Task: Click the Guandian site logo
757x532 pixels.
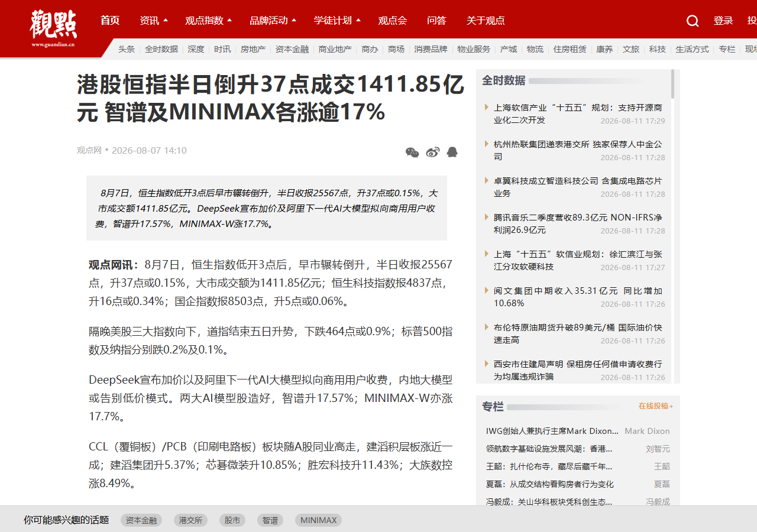Action: point(53,28)
